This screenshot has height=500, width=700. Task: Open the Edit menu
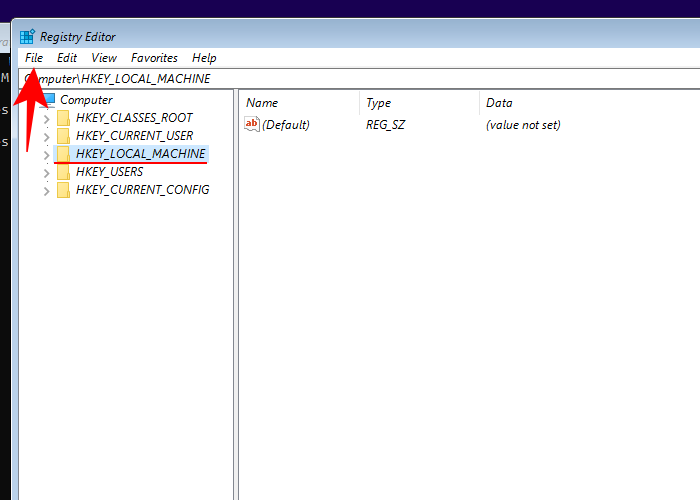(67, 58)
